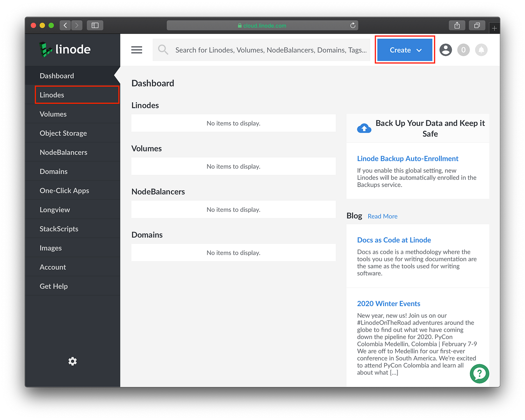Viewport: 525px width, 420px height.
Task: Open Domains in the sidebar
Action: [73, 171]
